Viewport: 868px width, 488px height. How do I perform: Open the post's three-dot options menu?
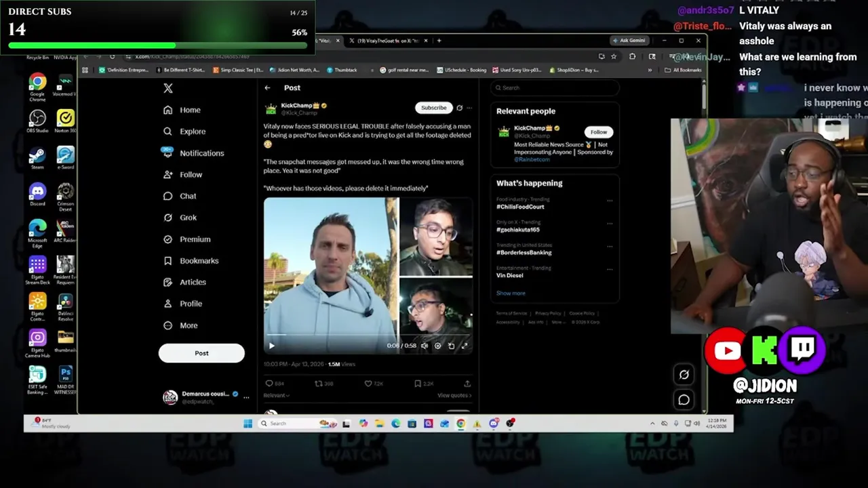point(469,108)
